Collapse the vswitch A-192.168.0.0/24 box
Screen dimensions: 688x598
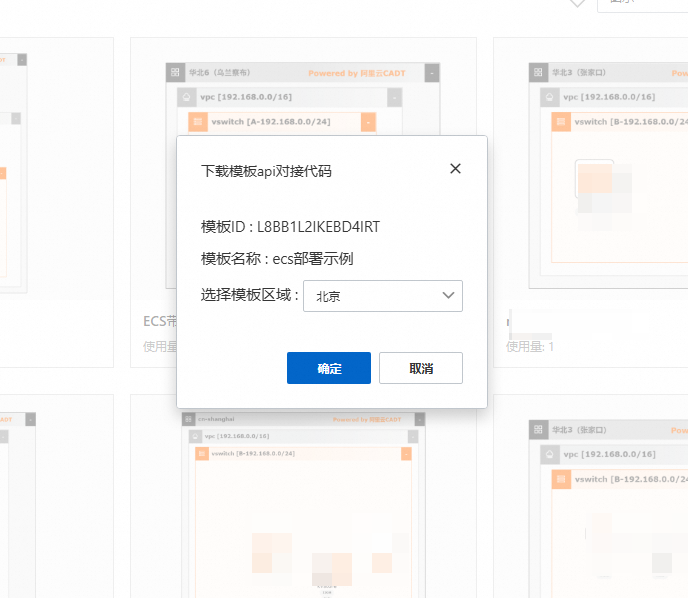(368, 122)
